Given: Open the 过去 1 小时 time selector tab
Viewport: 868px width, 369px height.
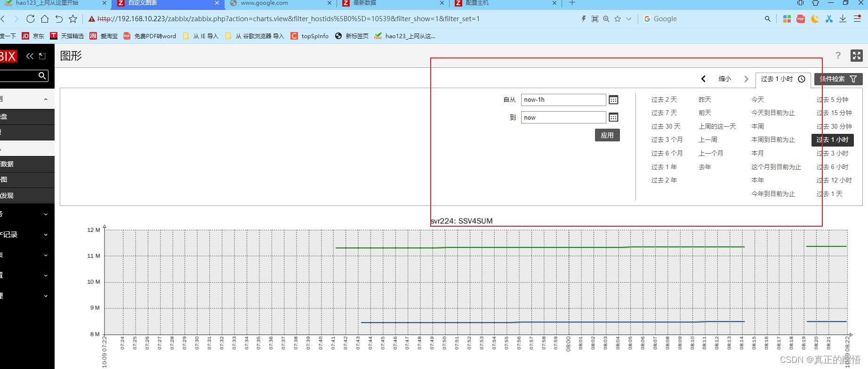Looking at the screenshot, I should pos(783,79).
